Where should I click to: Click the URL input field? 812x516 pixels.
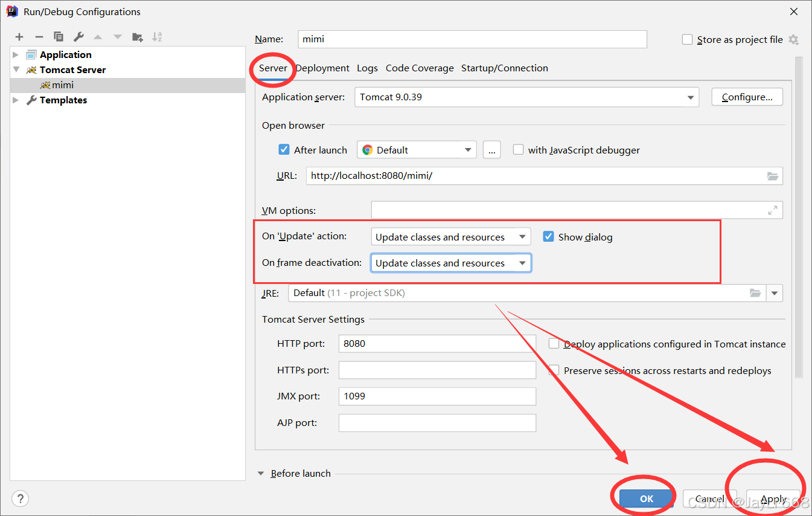click(545, 176)
